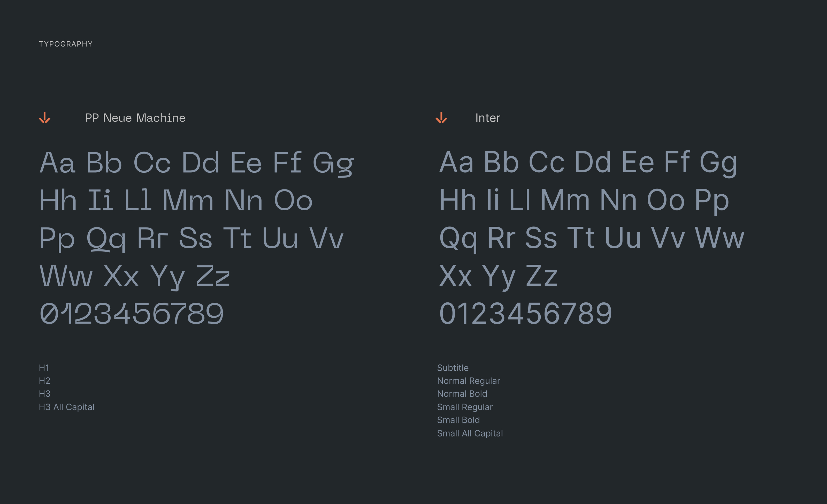Select the Small All Capital style
Screen dimensions: 827x504
click(470, 433)
